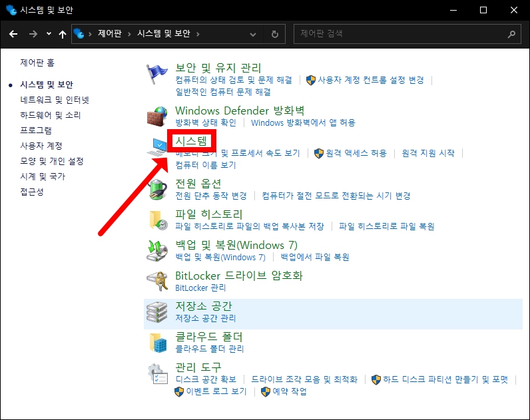
Task: Click the 클라우드 폴더 folder icon
Action: 158,343
